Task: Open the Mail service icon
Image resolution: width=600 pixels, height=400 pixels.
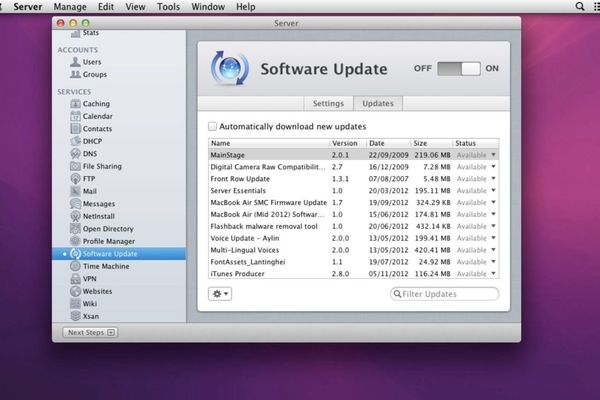Action: click(75, 191)
